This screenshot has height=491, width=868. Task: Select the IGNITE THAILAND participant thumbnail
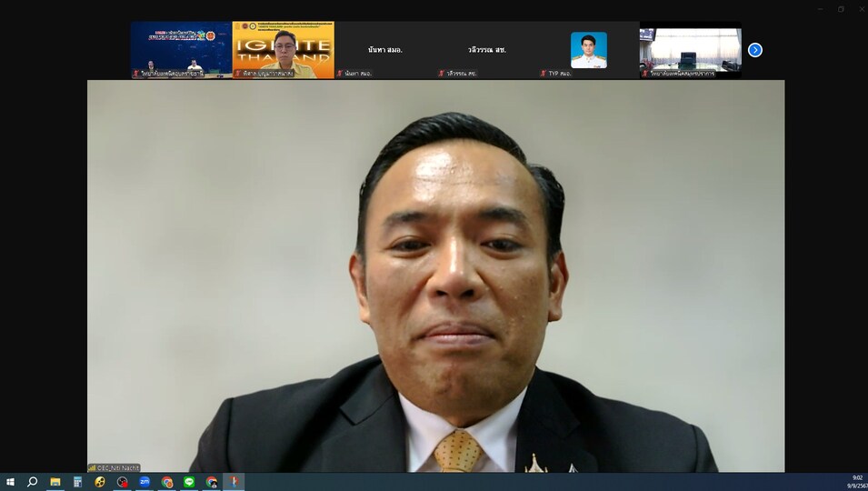pos(284,50)
